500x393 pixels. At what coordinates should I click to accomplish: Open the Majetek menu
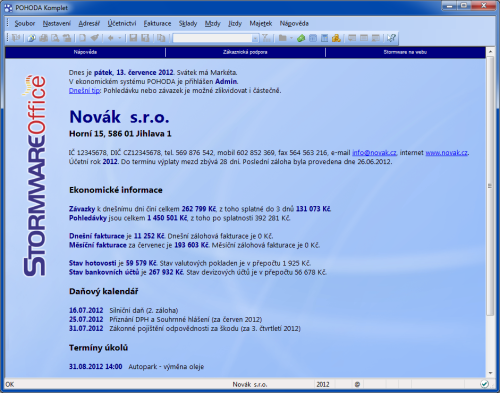[261, 23]
